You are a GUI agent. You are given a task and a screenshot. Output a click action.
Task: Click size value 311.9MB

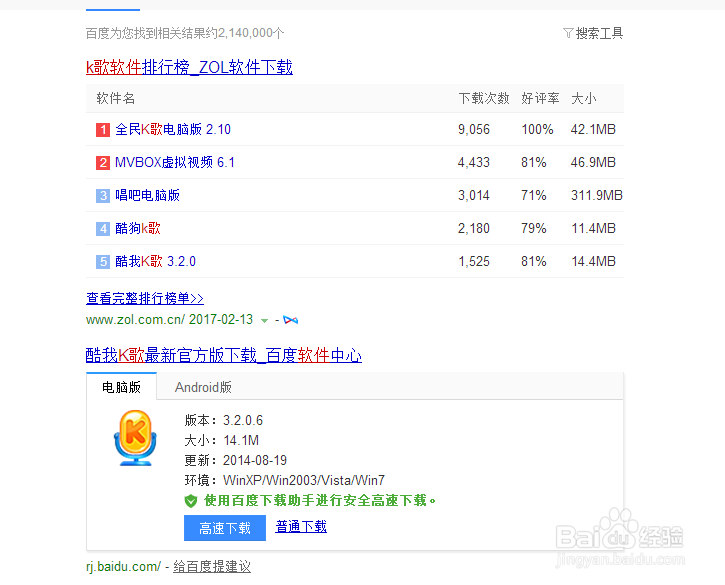point(596,196)
